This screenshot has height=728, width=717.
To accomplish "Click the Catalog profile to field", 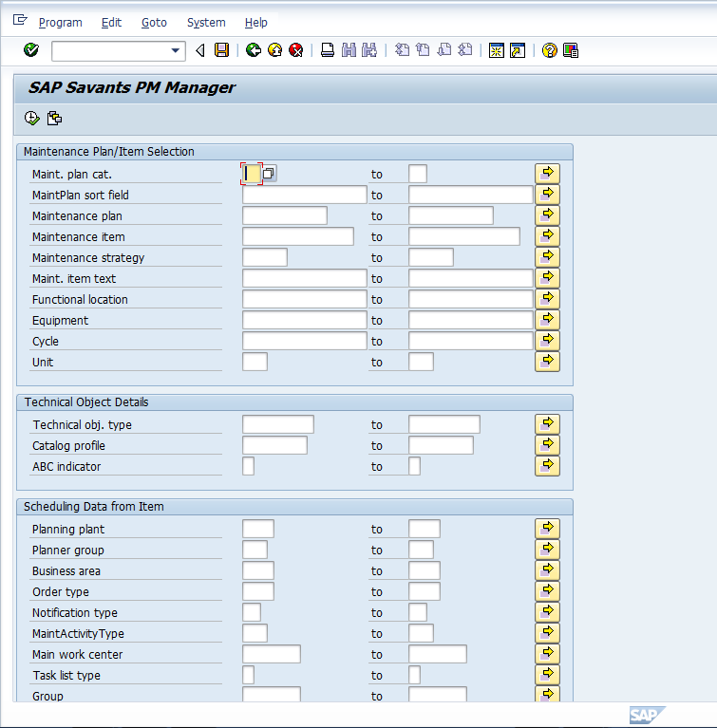I will pos(441,445).
